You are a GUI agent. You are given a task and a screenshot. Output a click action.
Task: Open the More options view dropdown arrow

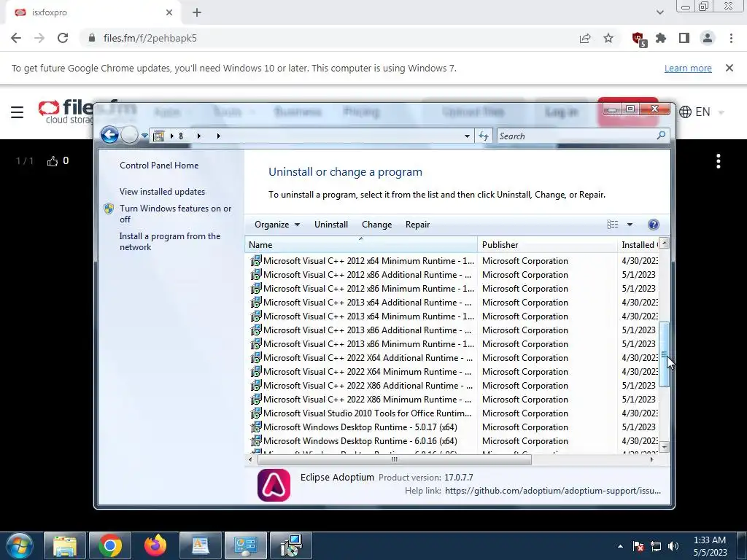tap(630, 225)
